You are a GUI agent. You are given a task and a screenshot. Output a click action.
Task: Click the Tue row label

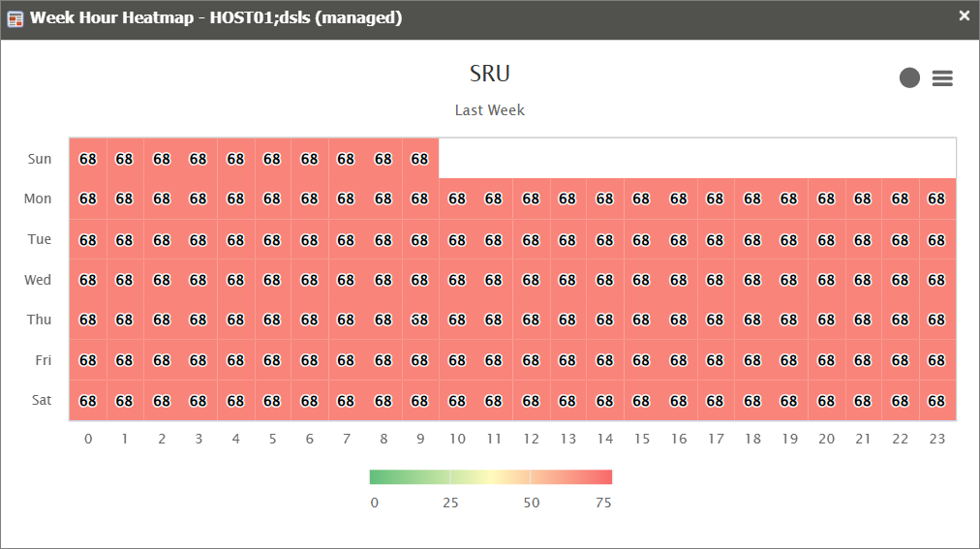point(40,239)
